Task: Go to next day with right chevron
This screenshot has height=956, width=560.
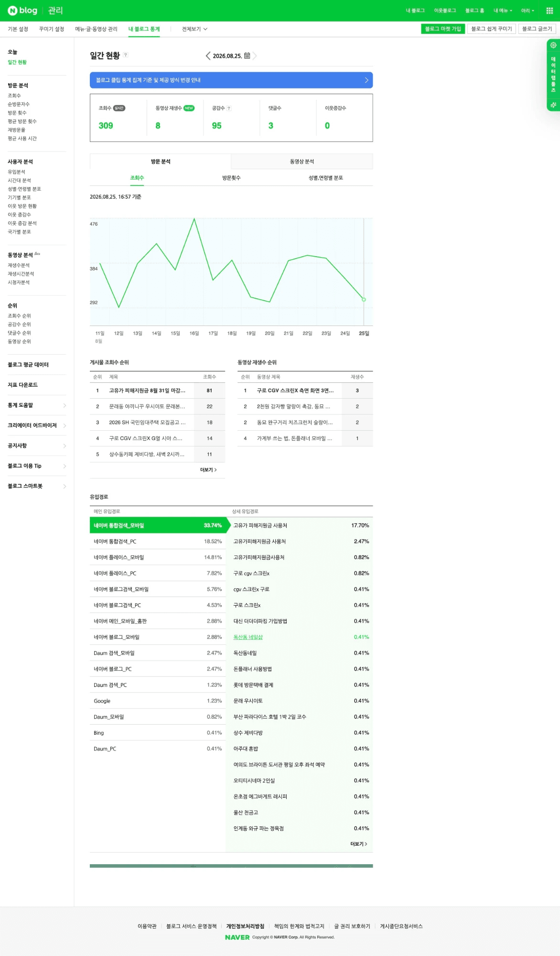Action: (x=255, y=56)
